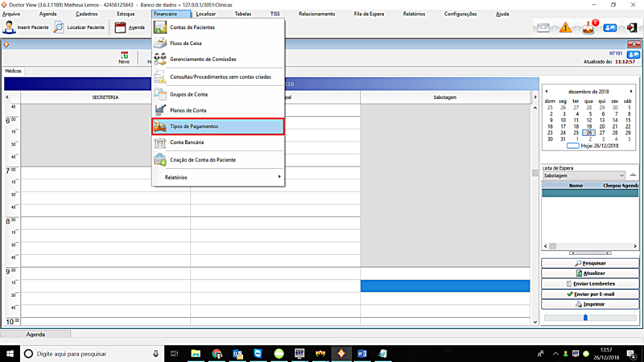Open Word from the Windows taskbar
The image size is (644, 362).
pyautogui.click(x=361, y=353)
